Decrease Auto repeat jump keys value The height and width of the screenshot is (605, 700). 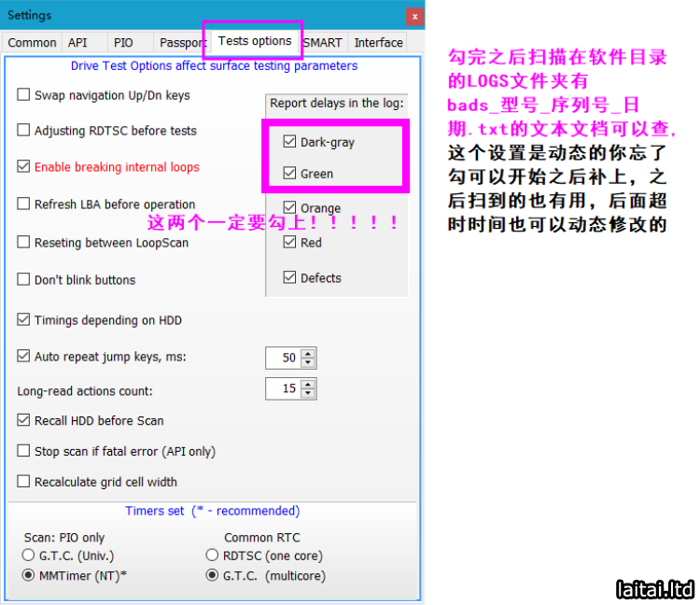309,362
